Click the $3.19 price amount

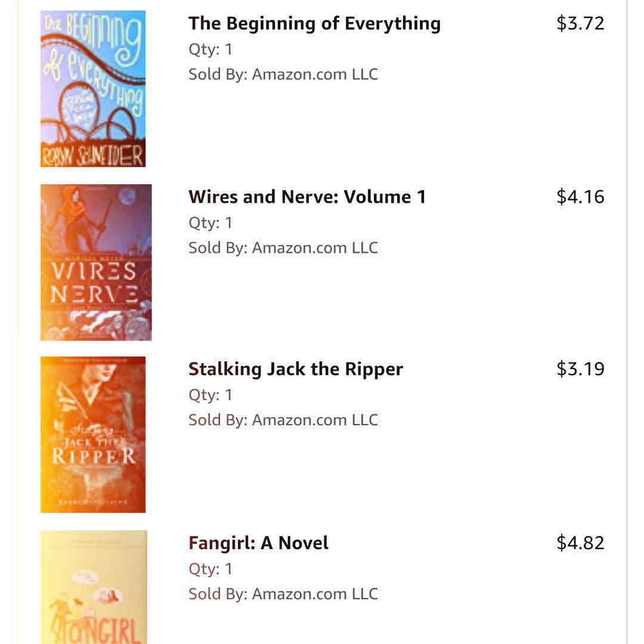580,369
